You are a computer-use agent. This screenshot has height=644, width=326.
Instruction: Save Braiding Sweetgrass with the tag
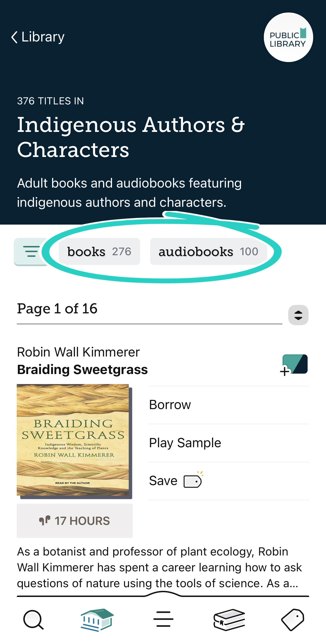(x=176, y=481)
